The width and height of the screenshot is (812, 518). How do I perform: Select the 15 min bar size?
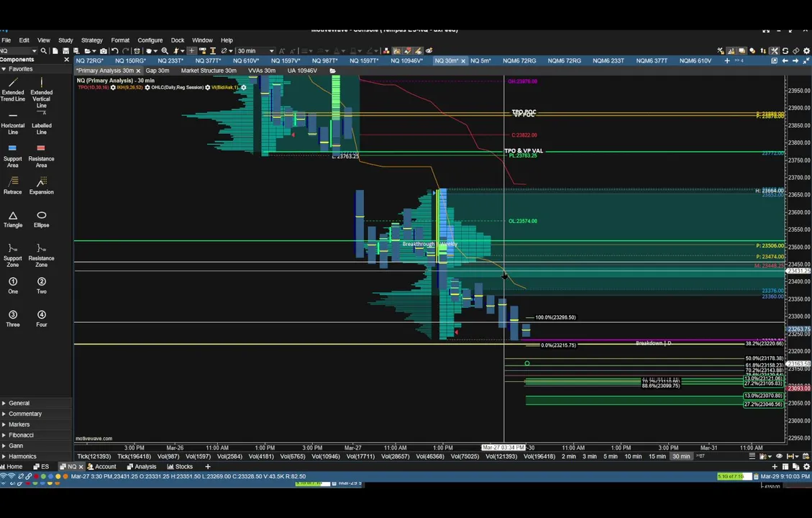(657, 456)
